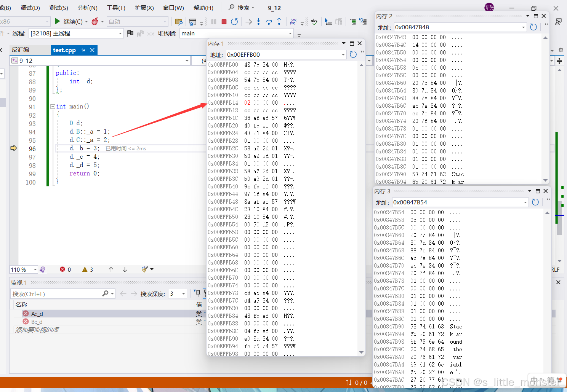Image resolution: width=567 pixels, height=392 pixels.
Task: Open the Test (测试) menu
Action: click(x=59, y=8)
